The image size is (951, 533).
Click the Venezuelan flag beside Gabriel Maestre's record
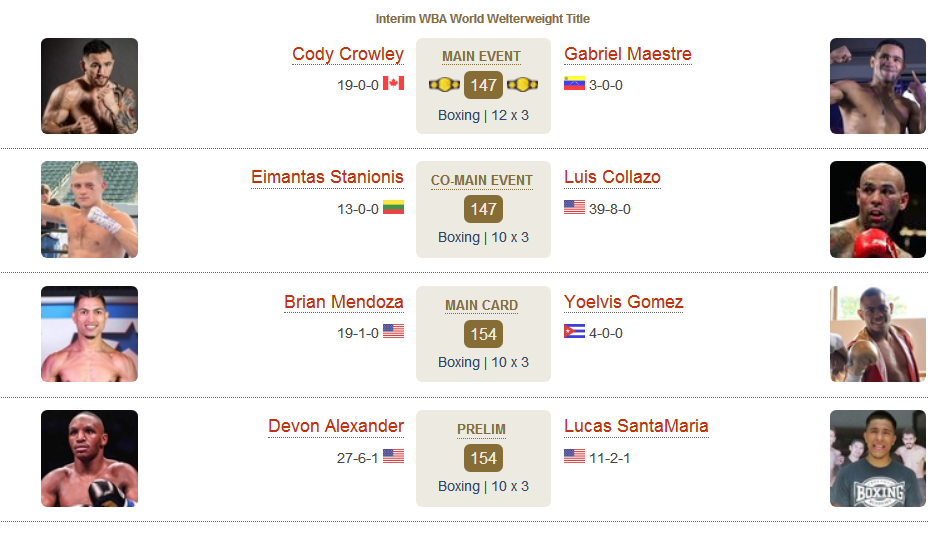pyautogui.click(x=574, y=84)
